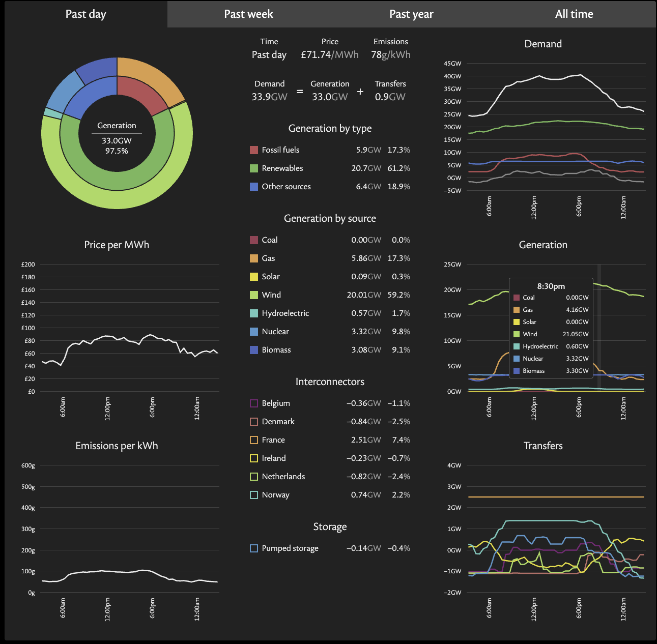The height and width of the screenshot is (644, 657).
Task: Click the Other sources blue swatch
Action: tap(254, 187)
